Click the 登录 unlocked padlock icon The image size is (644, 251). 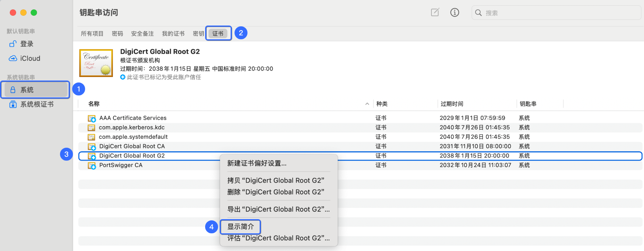(x=13, y=44)
